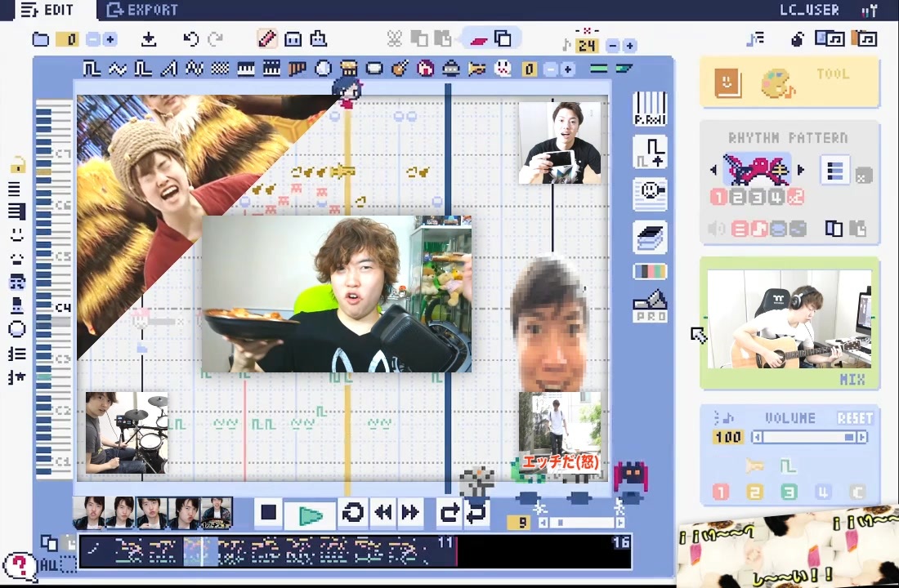Stop playback with stop button
The height and width of the screenshot is (588, 899).
pyautogui.click(x=268, y=512)
